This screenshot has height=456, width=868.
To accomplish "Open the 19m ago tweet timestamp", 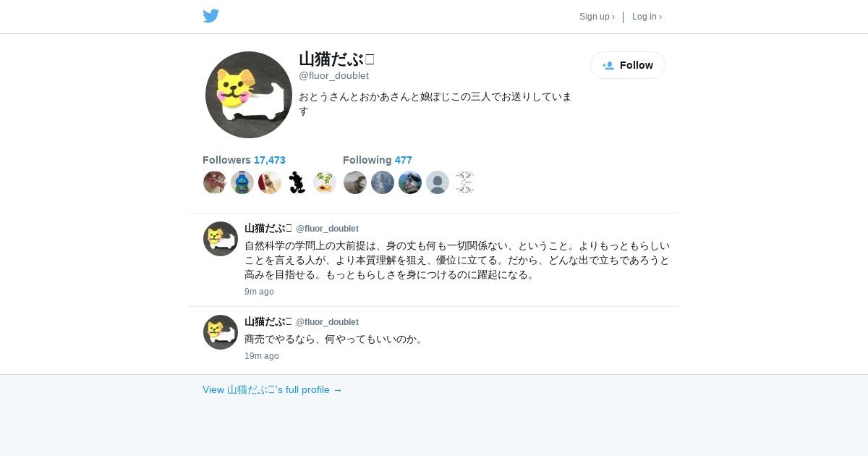I will (262, 356).
